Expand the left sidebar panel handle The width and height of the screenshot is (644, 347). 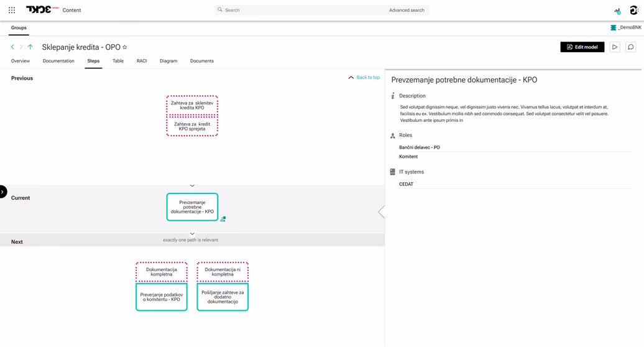(x=3, y=192)
